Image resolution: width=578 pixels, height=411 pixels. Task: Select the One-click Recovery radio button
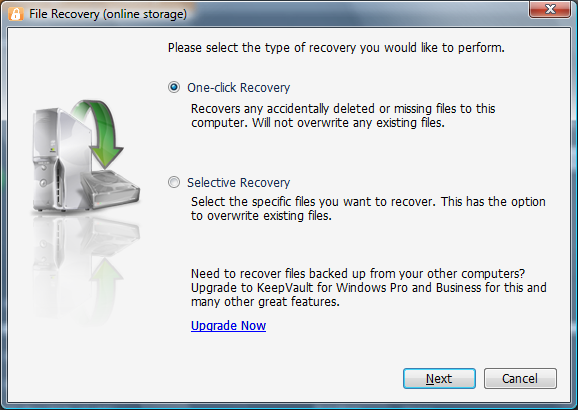pos(174,87)
